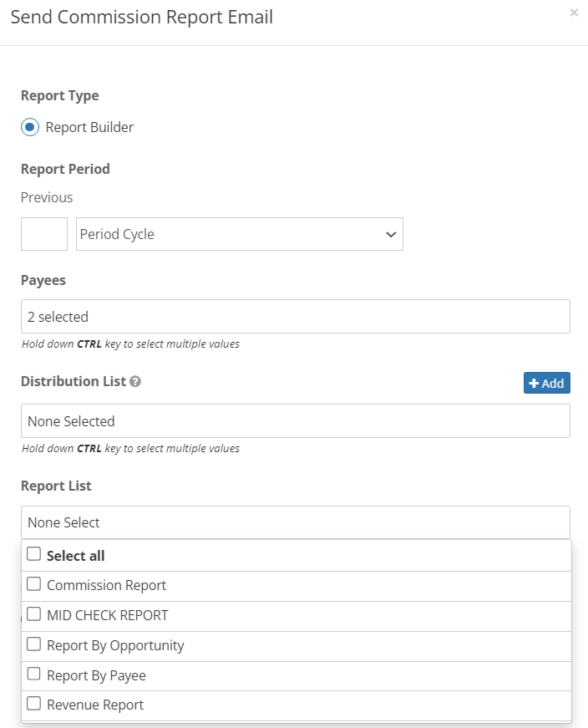Click the Period Cycle dropdown chevron arrow

[x=391, y=235]
